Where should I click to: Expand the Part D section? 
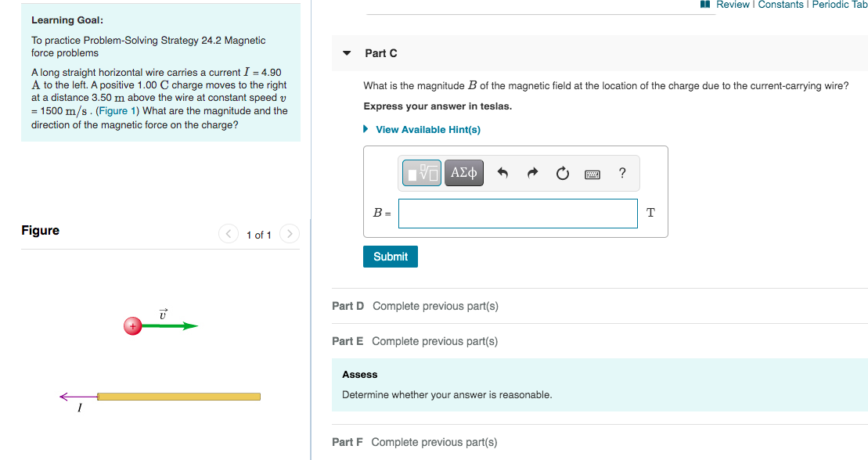click(348, 306)
